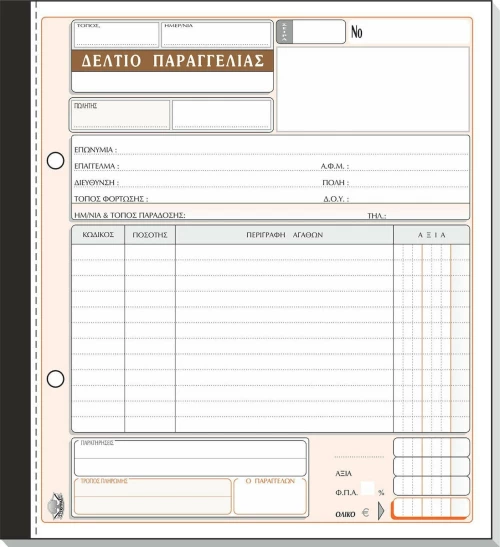
Task: Click the orange-outlined total amount box
Action: (431, 508)
